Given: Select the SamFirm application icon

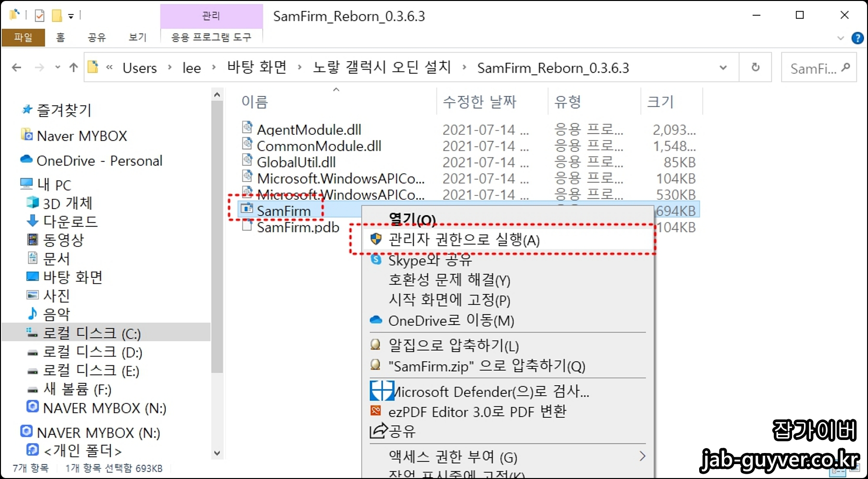Looking at the screenshot, I should point(247,208).
